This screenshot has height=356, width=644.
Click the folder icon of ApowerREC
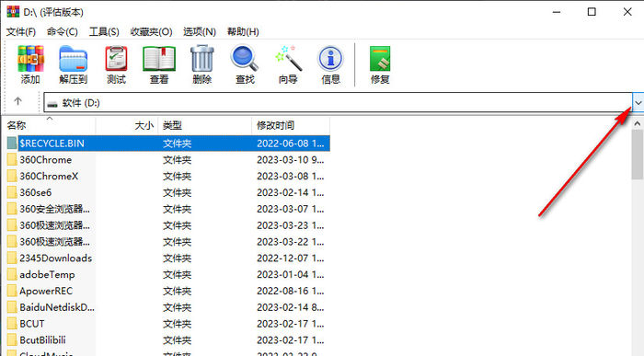(12, 291)
